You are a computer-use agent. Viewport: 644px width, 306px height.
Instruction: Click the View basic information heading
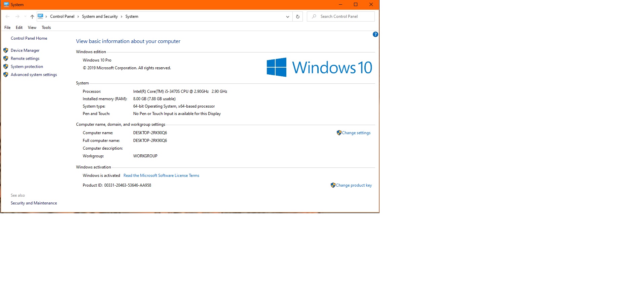coord(128,41)
